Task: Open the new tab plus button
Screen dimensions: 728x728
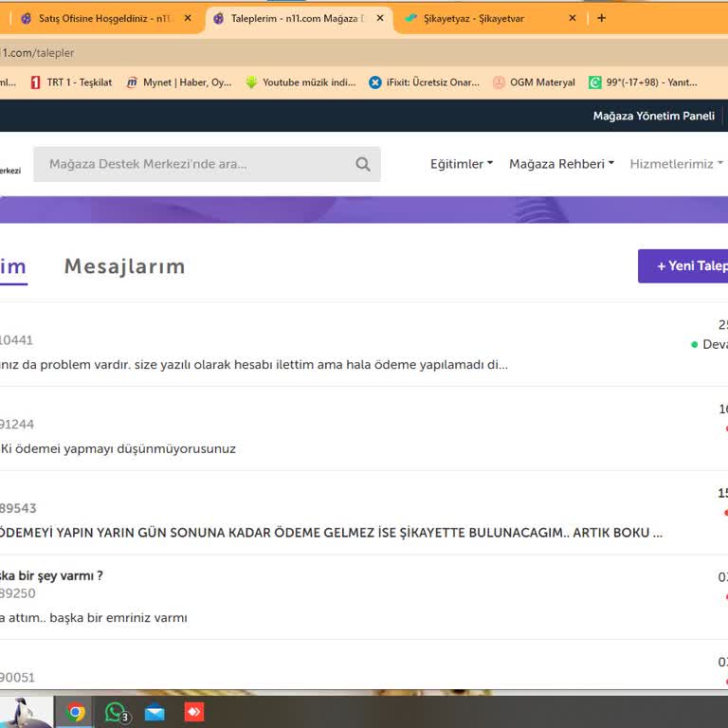Action: coord(601,18)
